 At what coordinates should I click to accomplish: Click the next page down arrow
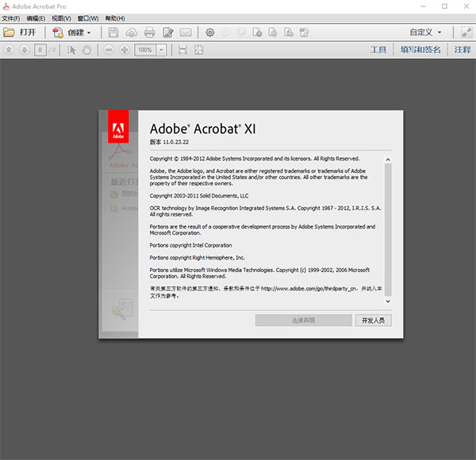pyautogui.click(x=25, y=49)
